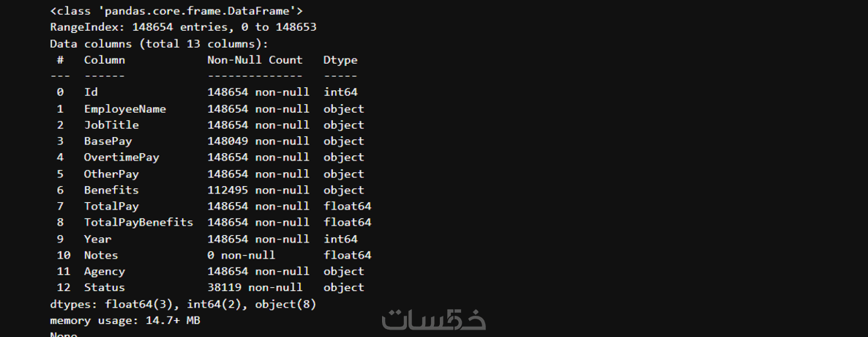Click the OvertimePay column name
Image resolution: width=868 pixels, height=337 pixels.
click(121, 157)
